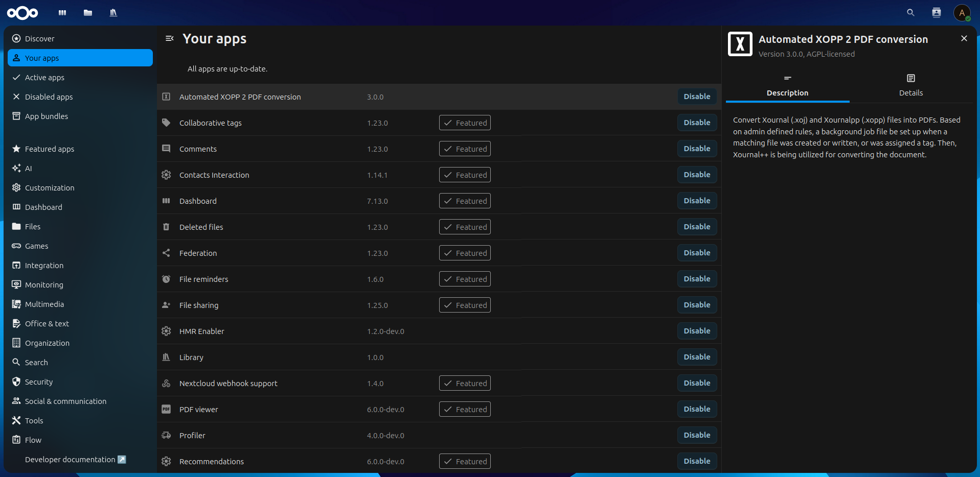Click the XOPP 2 PDF app logo
The height and width of the screenshot is (477, 980).
pyautogui.click(x=740, y=44)
